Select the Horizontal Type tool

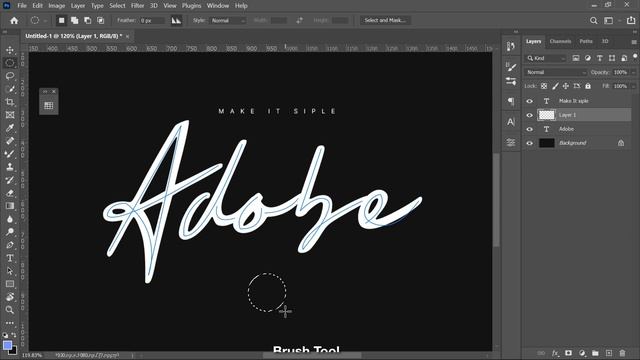tap(10, 258)
